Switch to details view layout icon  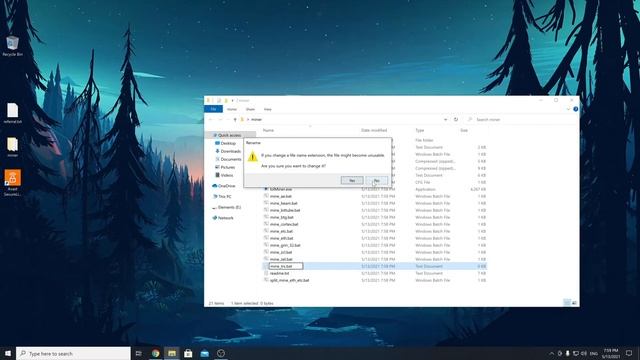coord(567,302)
